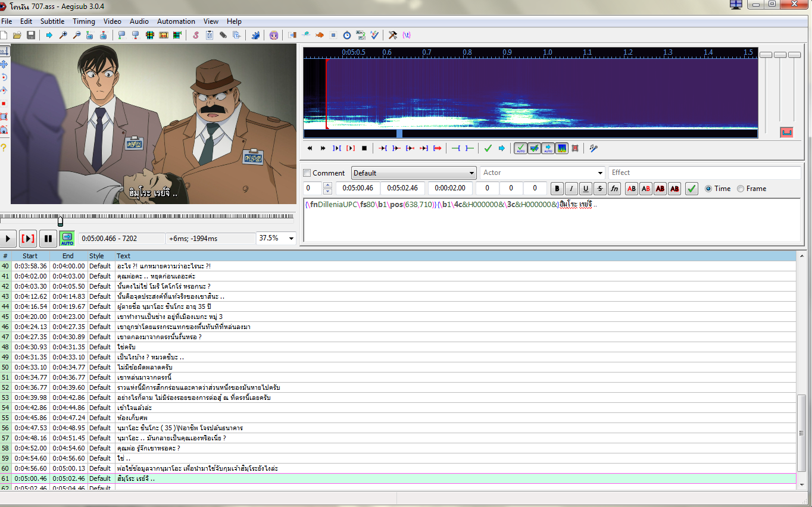
Task: Open the File menu
Action: coord(7,21)
